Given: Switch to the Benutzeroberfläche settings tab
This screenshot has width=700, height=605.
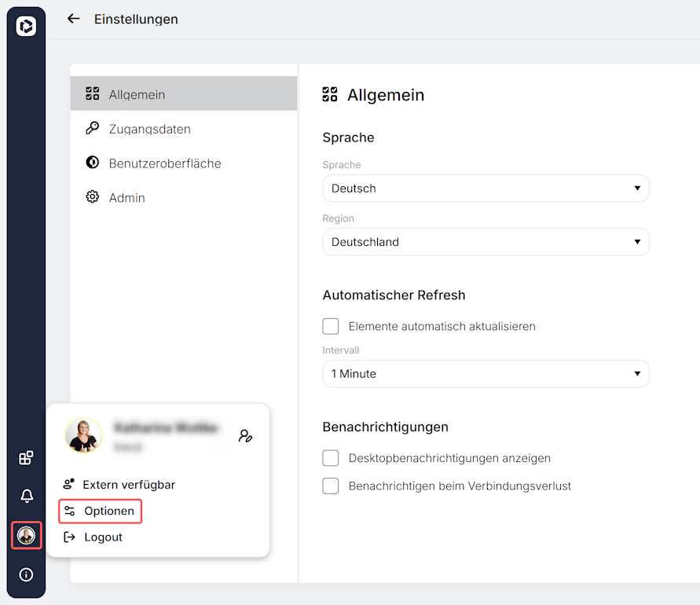Looking at the screenshot, I should coord(164,163).
